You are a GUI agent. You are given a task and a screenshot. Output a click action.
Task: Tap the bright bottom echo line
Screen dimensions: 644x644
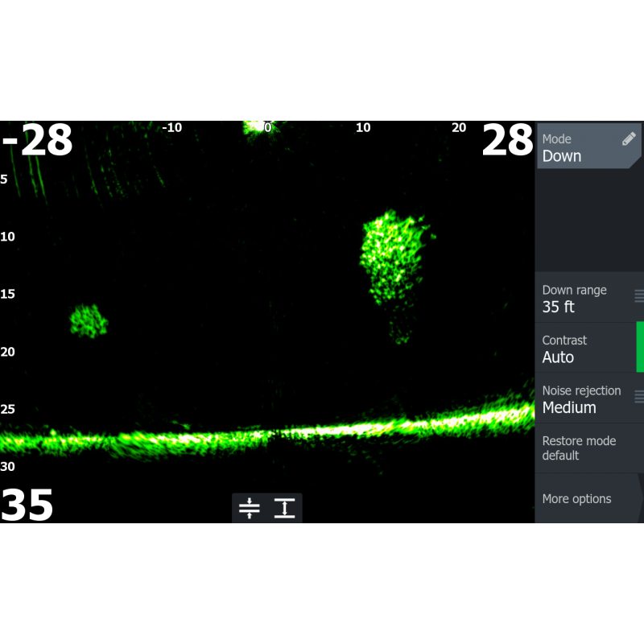(322, 434)
